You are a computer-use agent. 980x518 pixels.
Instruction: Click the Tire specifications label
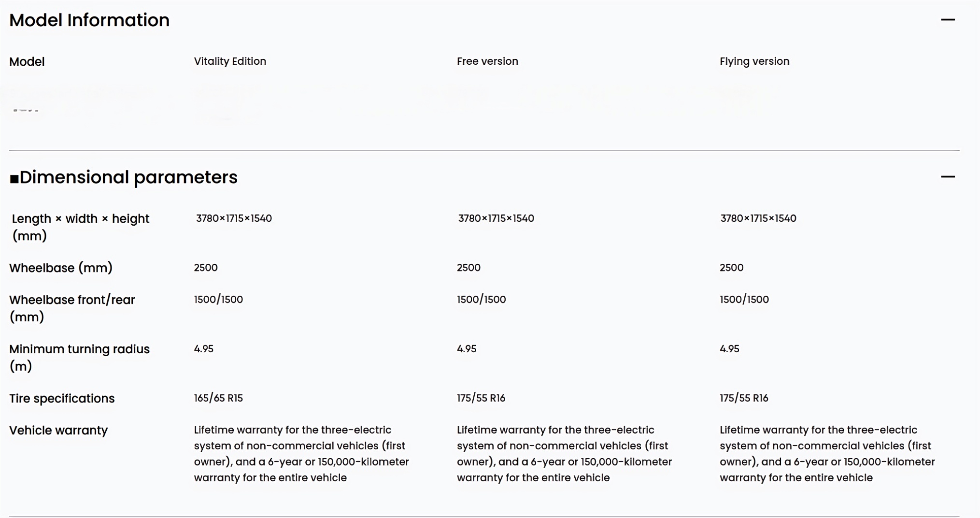point(62,399)
